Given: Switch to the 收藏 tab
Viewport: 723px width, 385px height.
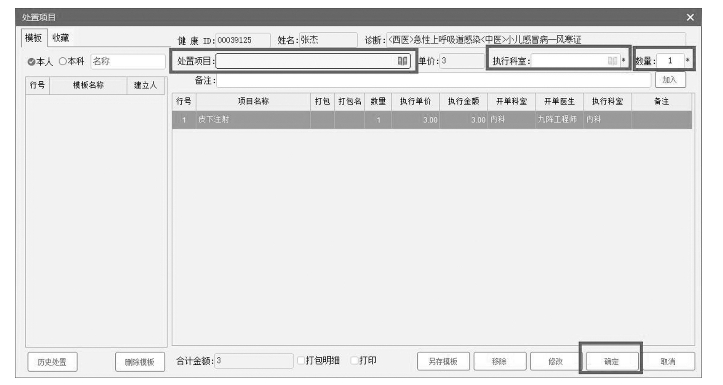Looking at the screenshot, I should click(60, 38).
